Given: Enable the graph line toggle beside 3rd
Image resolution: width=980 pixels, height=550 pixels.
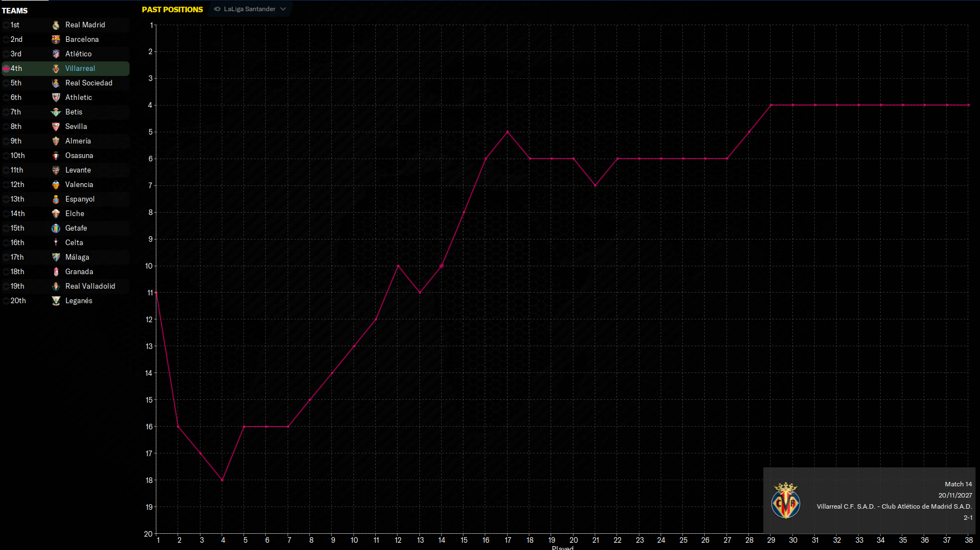Looking at the screenshot, I should coord(6,54).
